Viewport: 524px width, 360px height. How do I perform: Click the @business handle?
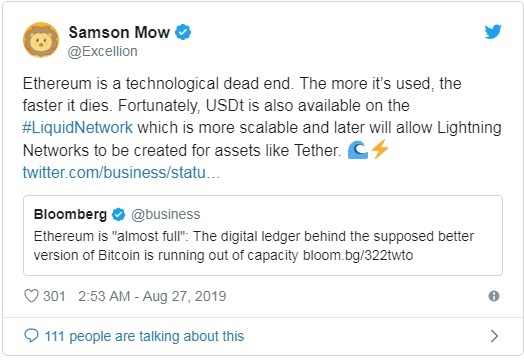point(166,214)
